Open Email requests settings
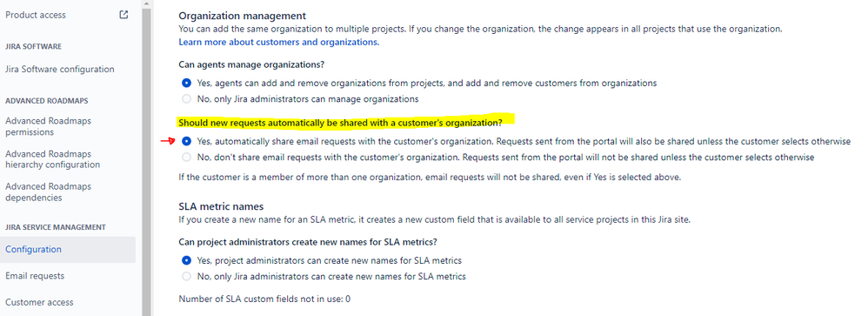 (x=35, y=276)
